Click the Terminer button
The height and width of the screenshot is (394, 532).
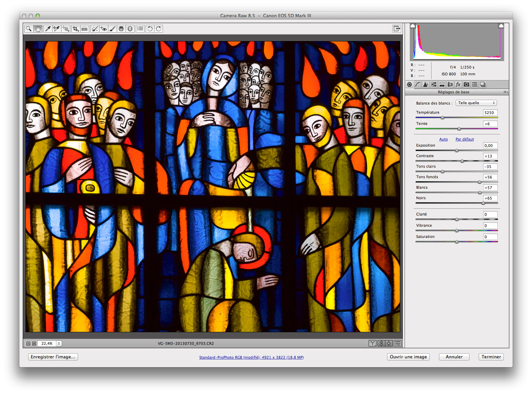491,357
